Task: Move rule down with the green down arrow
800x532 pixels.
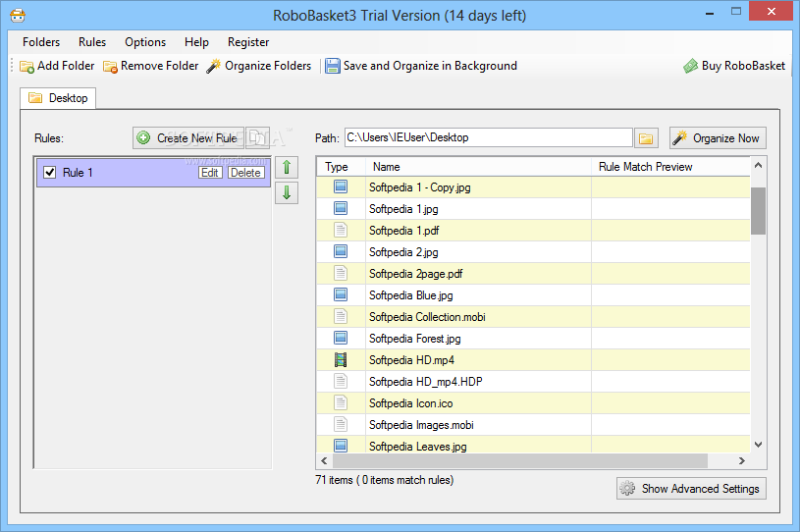Action: point(287,192)
